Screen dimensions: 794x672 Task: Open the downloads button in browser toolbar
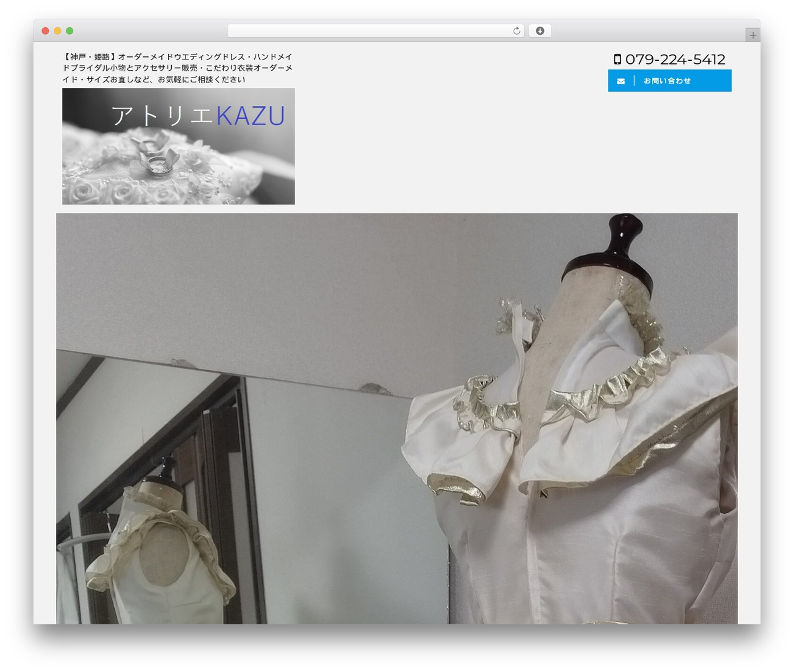pyautogui.click(x=540, y=31)
